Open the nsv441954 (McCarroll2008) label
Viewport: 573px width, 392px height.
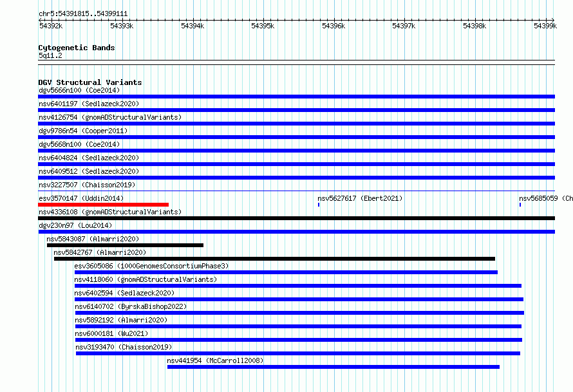pyautogui.click(x=215, y=360)
